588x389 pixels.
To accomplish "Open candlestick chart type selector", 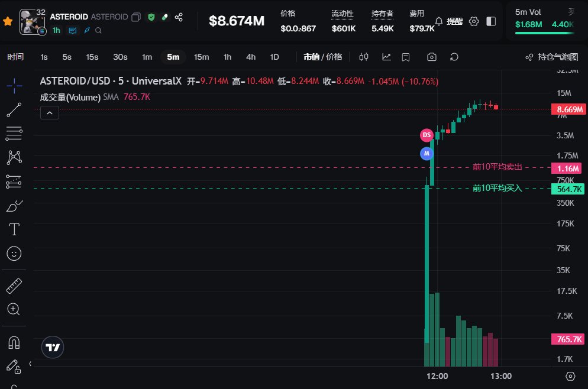I will click(363, 57).
